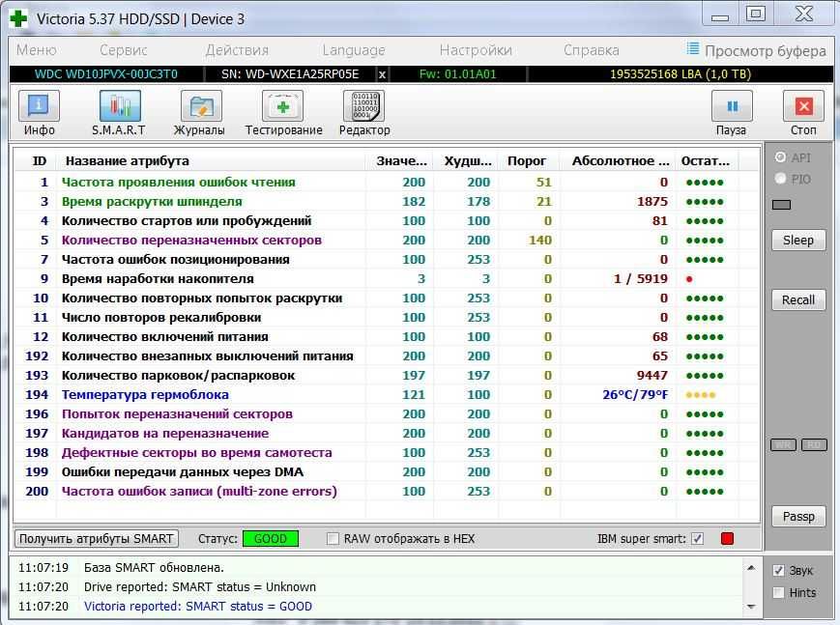Screen dimensions: 840x625
Task: Click the Пауза pause icon
Action: [732, 106]
